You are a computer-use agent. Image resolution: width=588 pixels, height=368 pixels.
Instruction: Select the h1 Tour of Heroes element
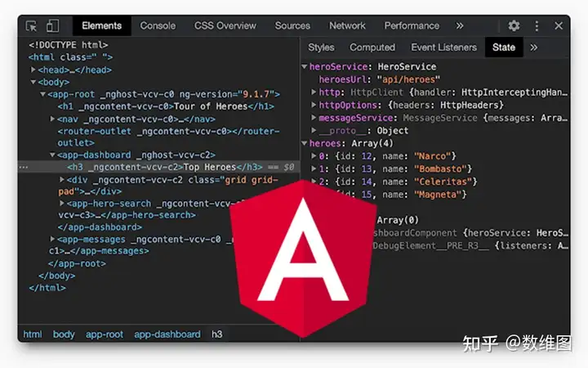click(x=166, y=106)
